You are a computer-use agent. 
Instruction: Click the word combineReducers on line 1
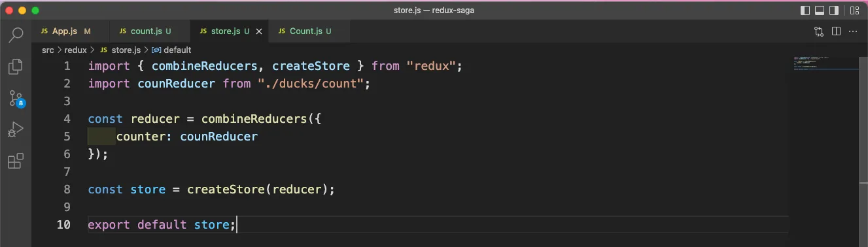(x=205, y=66)
